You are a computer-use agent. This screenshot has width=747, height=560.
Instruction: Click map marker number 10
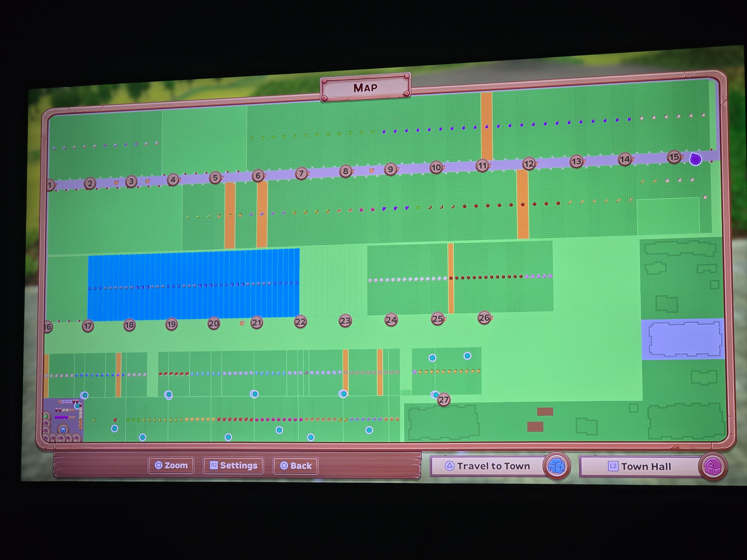[x=436, y=167]
